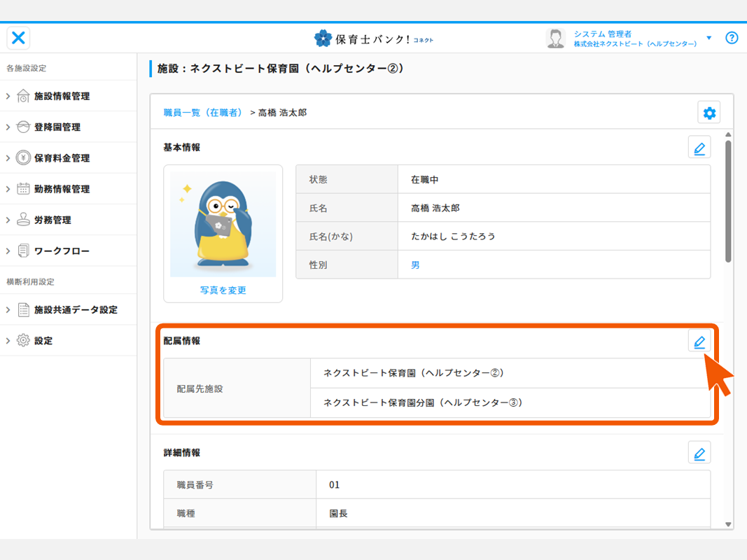Click the 職員一覧（在職者） breadcrumb link

[x=203, y=112]
